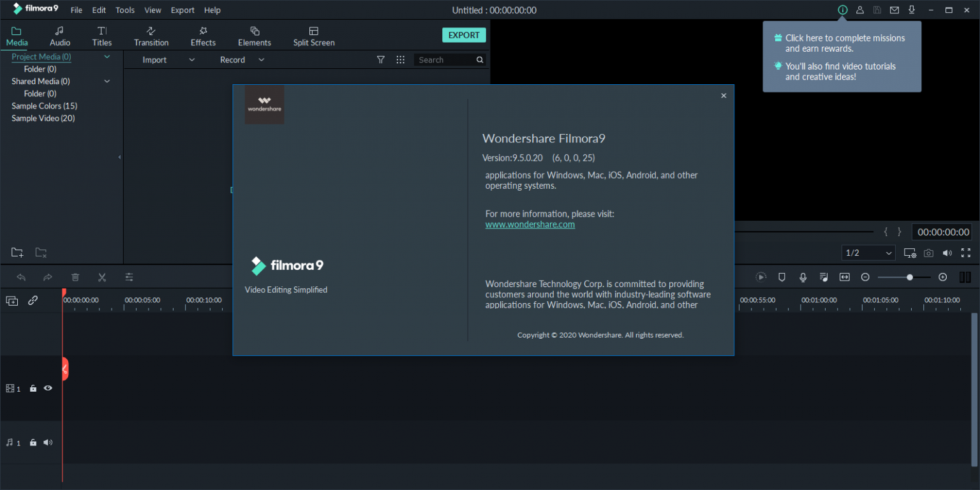Enter full screen preview
The height and width of the screenshot is (490, 980).
pyautogui.click(x=966, y=253)
